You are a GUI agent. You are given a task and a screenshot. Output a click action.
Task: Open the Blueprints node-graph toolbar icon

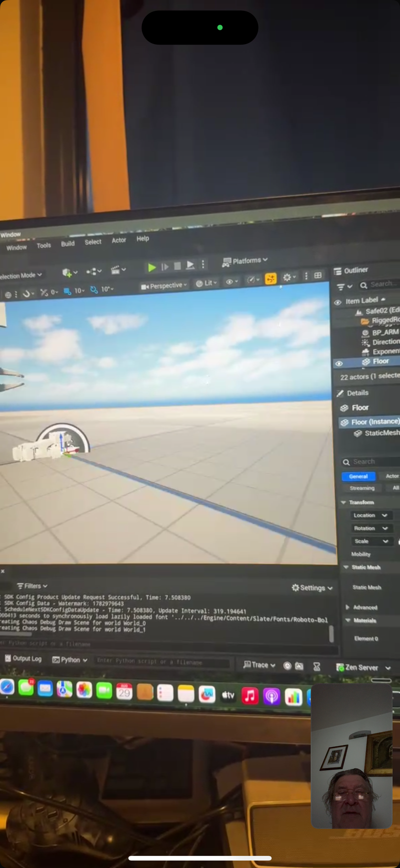(93, 271)
